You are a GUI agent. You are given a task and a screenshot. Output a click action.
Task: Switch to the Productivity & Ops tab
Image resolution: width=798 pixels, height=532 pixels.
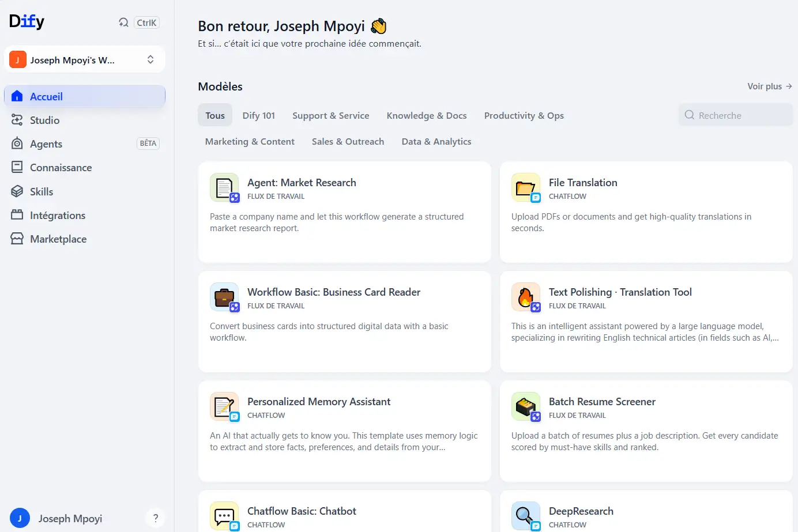(x=524, y=115)
